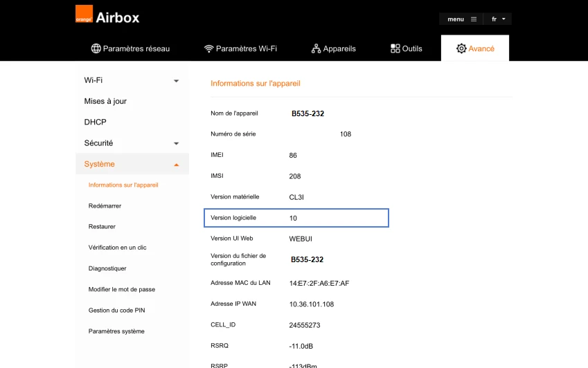Open Gestion du code PIN
Image resolution: width=588 pixels, height=368 pixels.
(x=116, y=311)
